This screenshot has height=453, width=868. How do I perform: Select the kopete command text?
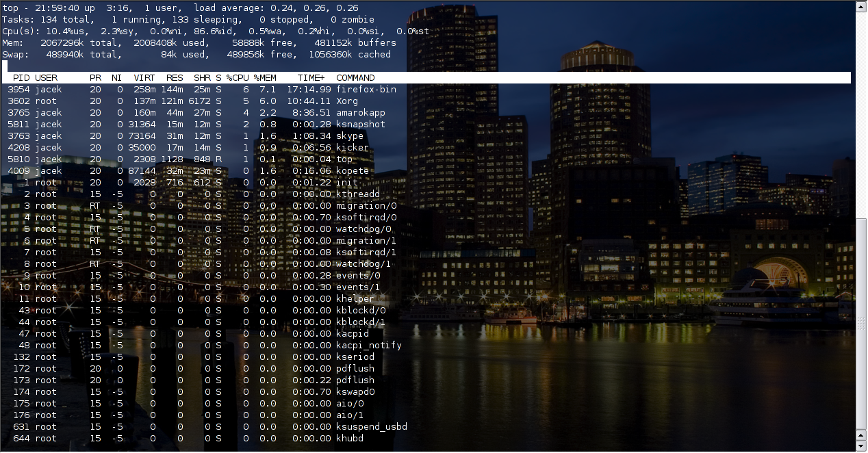click(x=353, y=171)
